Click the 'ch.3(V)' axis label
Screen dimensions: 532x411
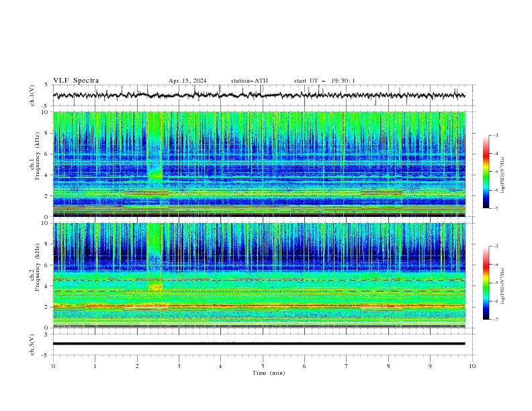tap(32, 345)
